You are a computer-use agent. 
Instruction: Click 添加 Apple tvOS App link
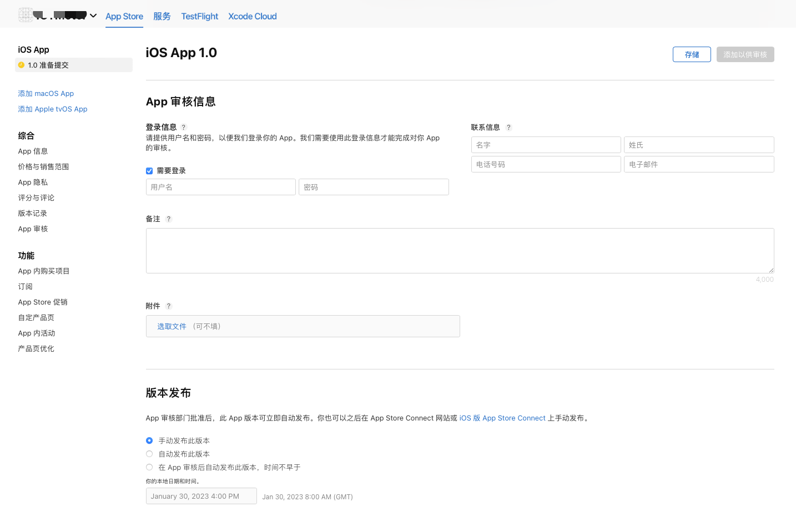53,109
